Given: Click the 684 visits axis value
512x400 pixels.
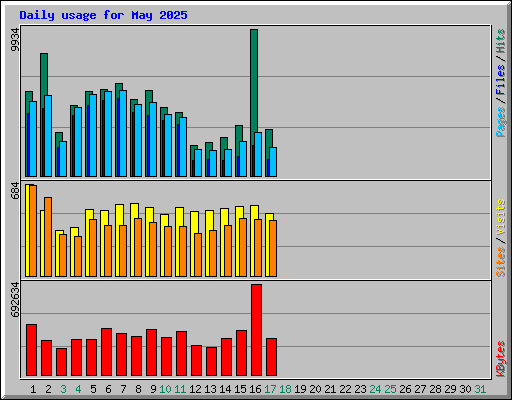Looking at the screenshot, I should click(15, 190).
